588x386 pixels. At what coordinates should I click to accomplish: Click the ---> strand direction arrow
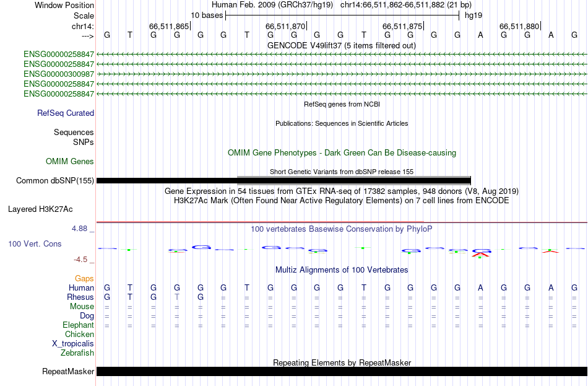pyautogui.click(x=88, y=36)
